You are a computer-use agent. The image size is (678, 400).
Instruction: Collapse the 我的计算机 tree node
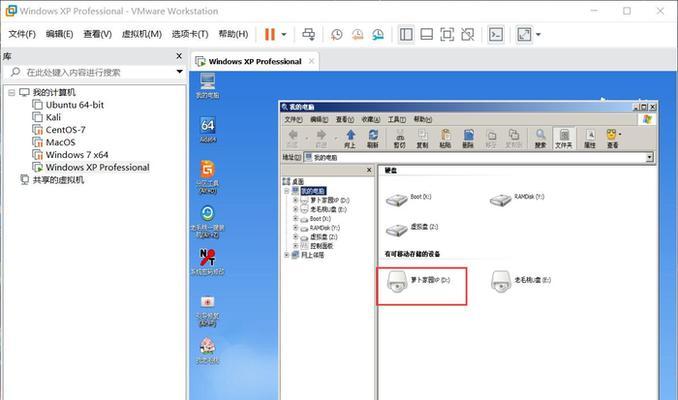point(12,93)
